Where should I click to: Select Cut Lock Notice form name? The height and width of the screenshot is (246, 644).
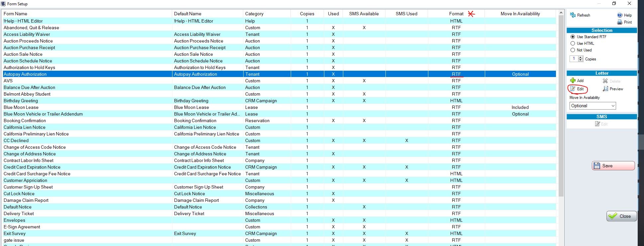(19, 194)
